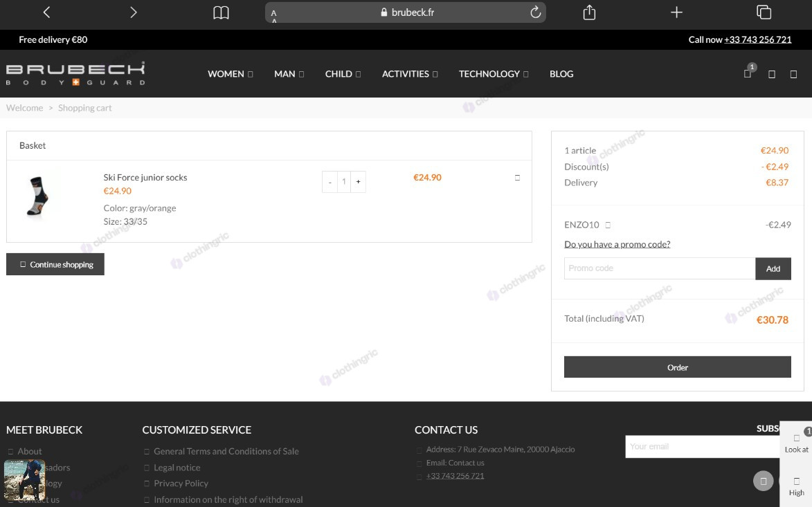
Task: Toggle 'Do you have a promo code?' link
Action: pos(617,244)
